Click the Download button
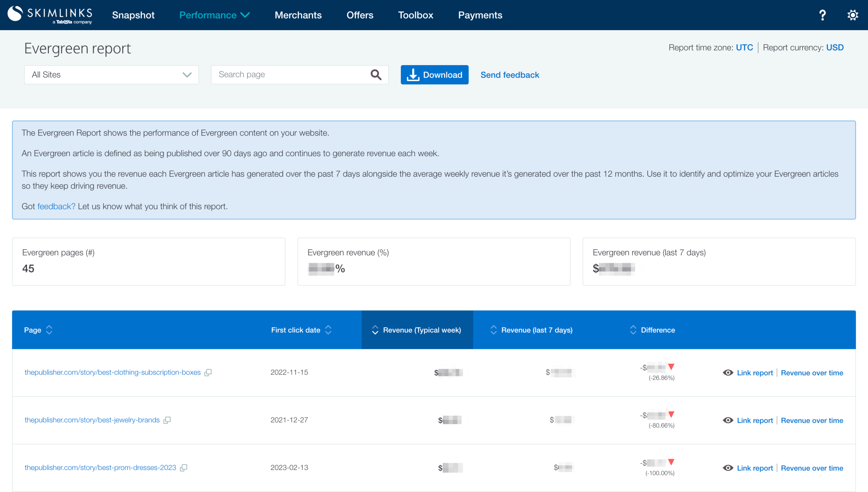Screen dimensions: 868x492 pos(434,75)
